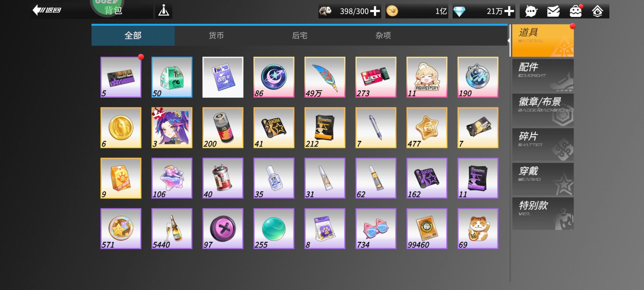Open the 配件 Equipment category

click(x=543, y=75)
